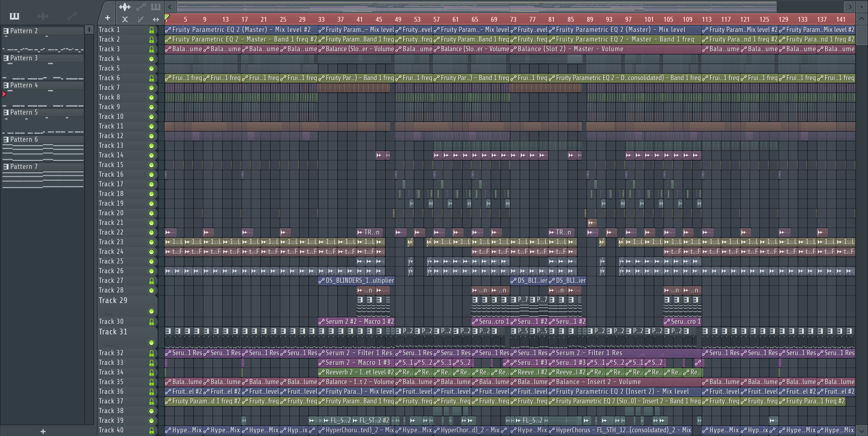Viewport: 868px width, 436px height.
Task: Open clip menu of first TR..n clip on Track 22
Action: (x=360, y=232)
